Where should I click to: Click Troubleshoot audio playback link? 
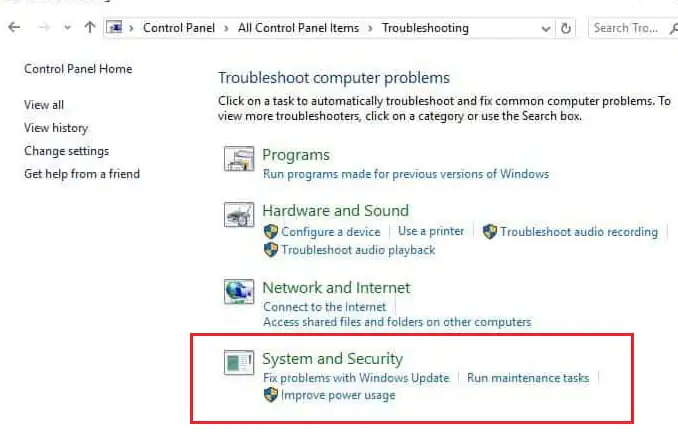pos(358,249)
